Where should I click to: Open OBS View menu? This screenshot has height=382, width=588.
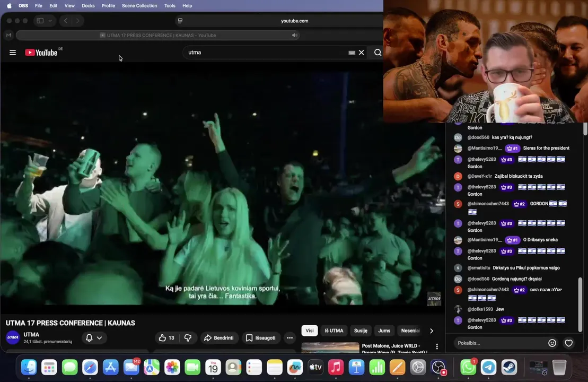(x=69, y=6)
